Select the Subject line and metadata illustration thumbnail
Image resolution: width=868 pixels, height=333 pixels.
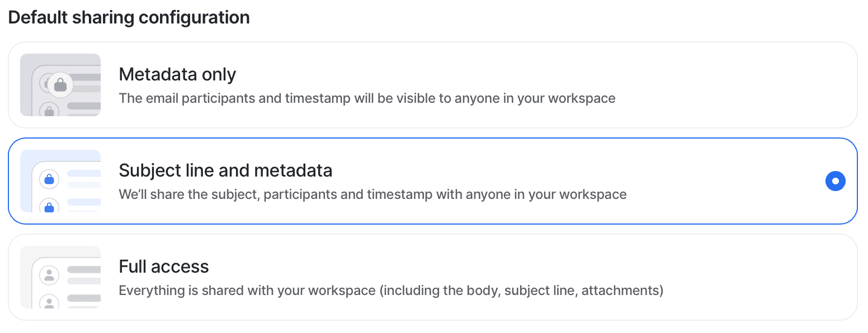60,181
